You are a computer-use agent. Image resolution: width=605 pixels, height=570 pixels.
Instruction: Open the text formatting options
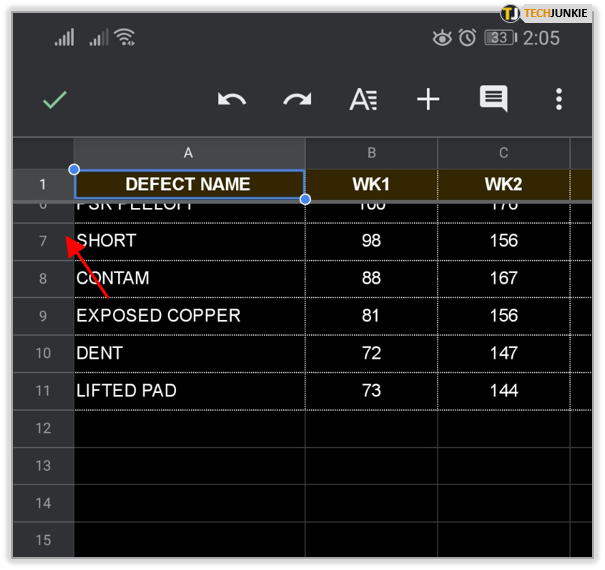pos(362,99)
